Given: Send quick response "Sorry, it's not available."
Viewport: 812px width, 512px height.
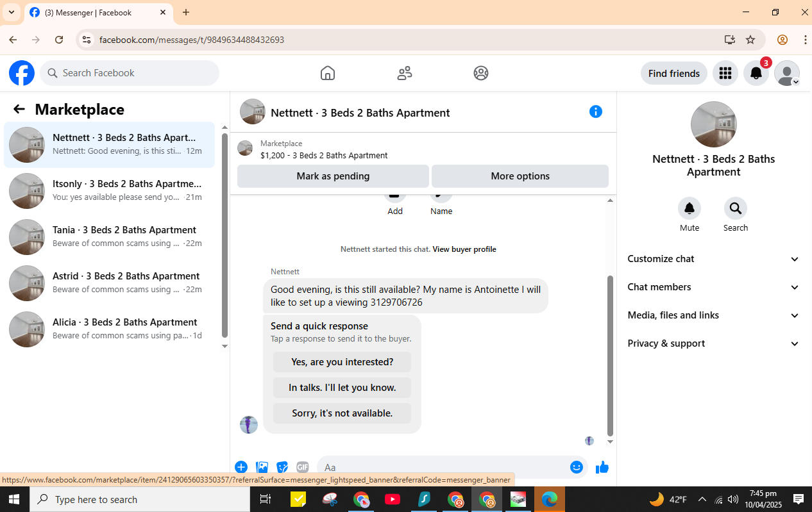Looking at the screenshot, I should coord(342,413).
